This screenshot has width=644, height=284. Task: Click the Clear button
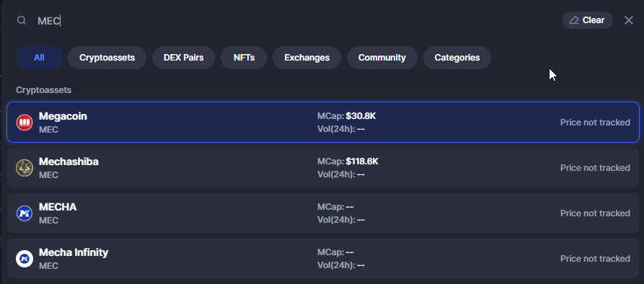point(587,20)
